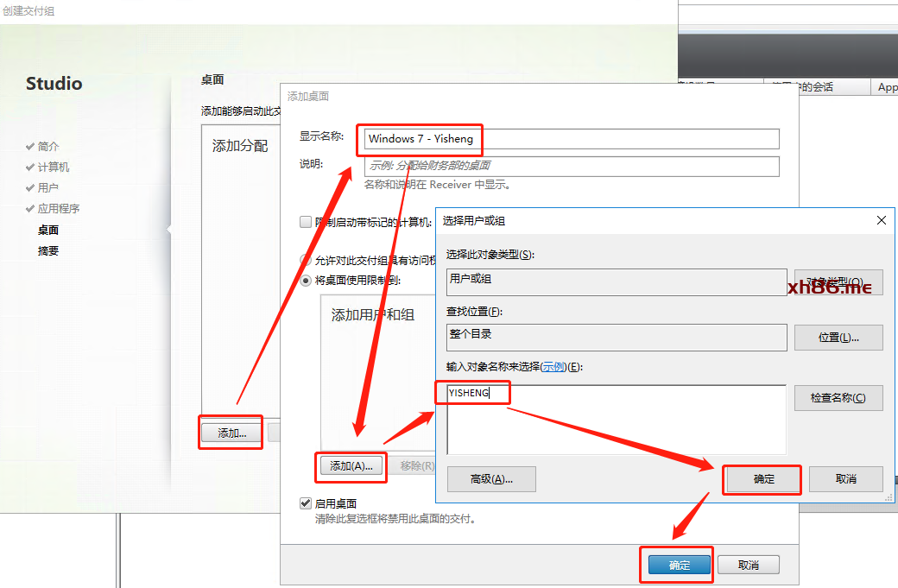Open 位置(L)... to change search location
This screenshot has width=898, height=588.
tap(838, 338)
